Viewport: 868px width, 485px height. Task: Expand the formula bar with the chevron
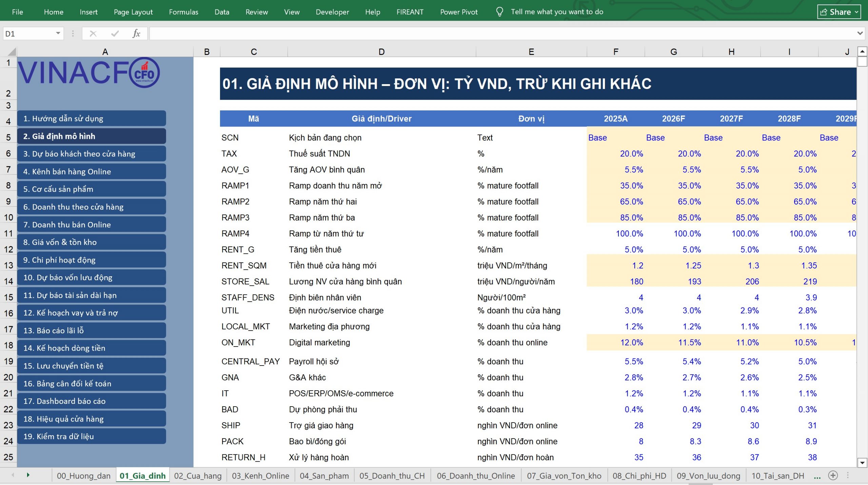pos(860,33)
